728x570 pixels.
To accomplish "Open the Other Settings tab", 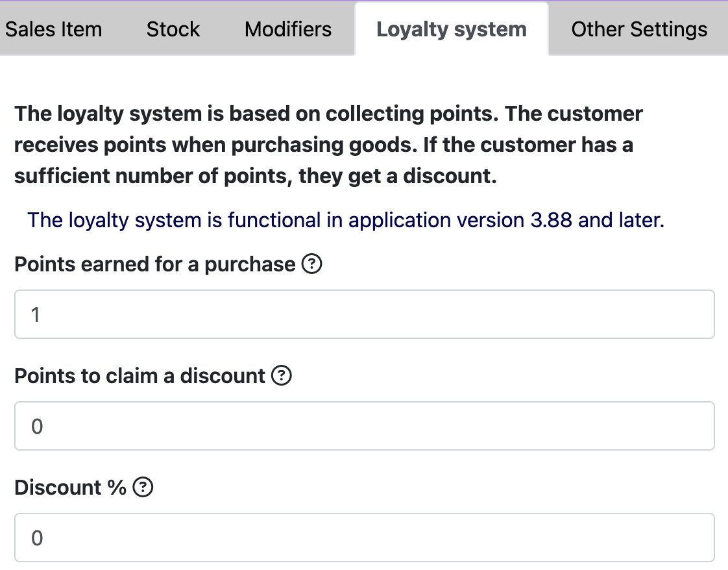I will (x=639, y=29).
